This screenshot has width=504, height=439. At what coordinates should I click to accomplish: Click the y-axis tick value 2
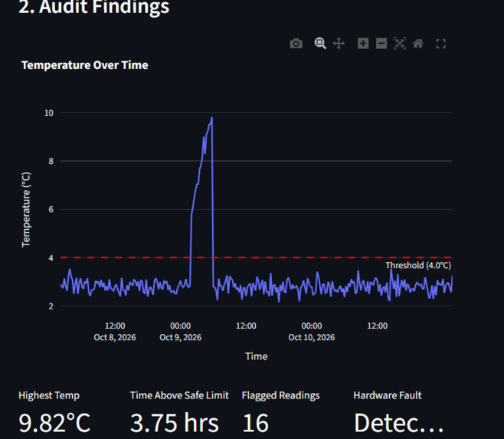(x=51, y=306)
